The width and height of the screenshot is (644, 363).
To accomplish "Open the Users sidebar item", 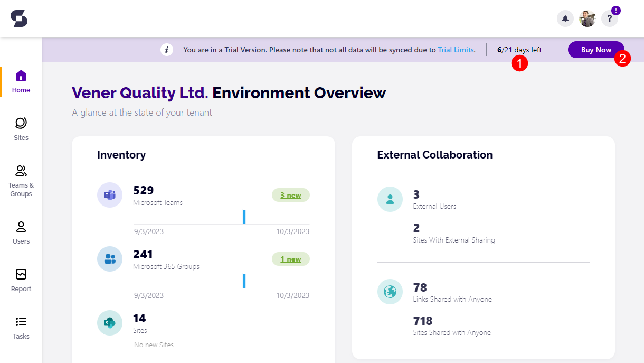I will [21, 232].
